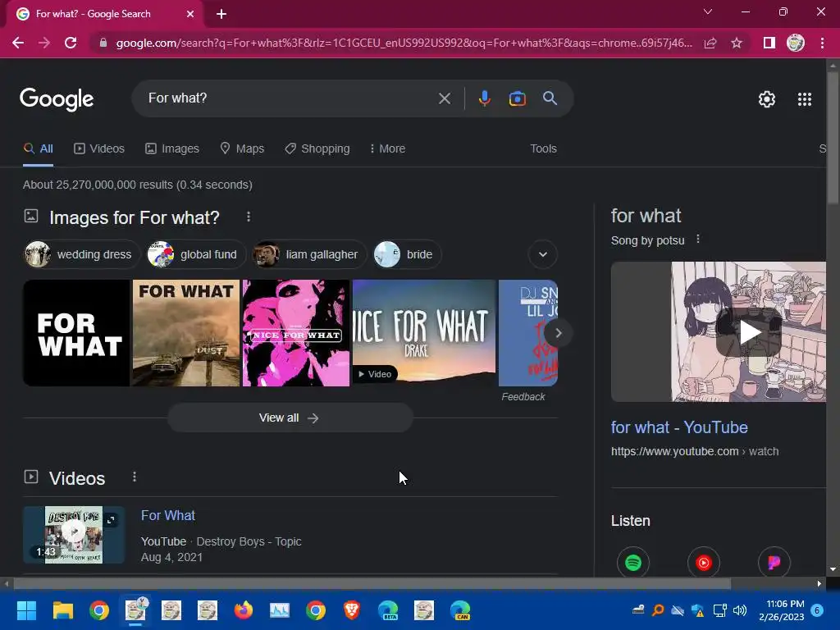Click the URL in the address bar
Viewport: 840px width, 630px height.
404,43
